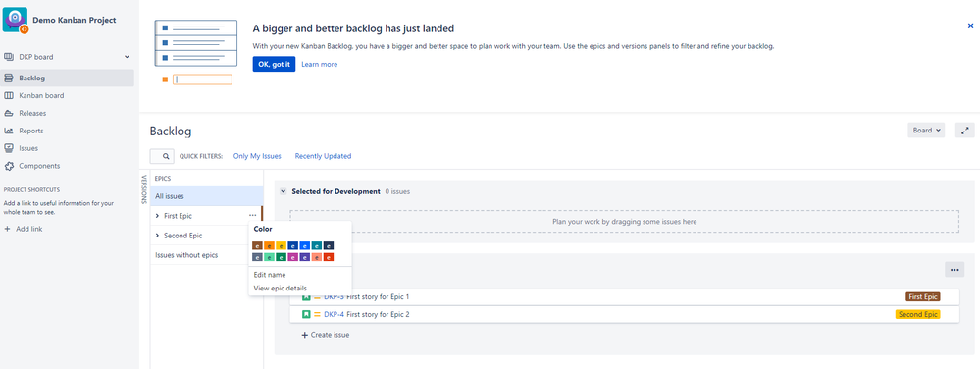Click Create issue below the backlog

pos(326,335)
